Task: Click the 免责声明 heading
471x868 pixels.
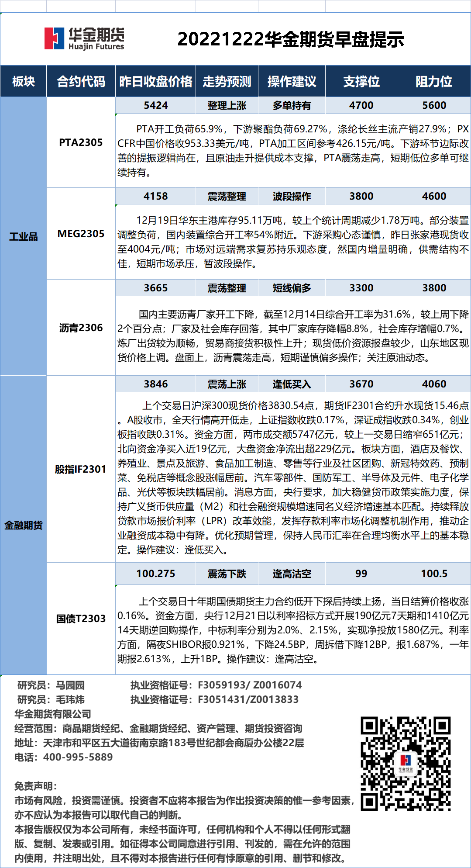Action: point(36,786)
